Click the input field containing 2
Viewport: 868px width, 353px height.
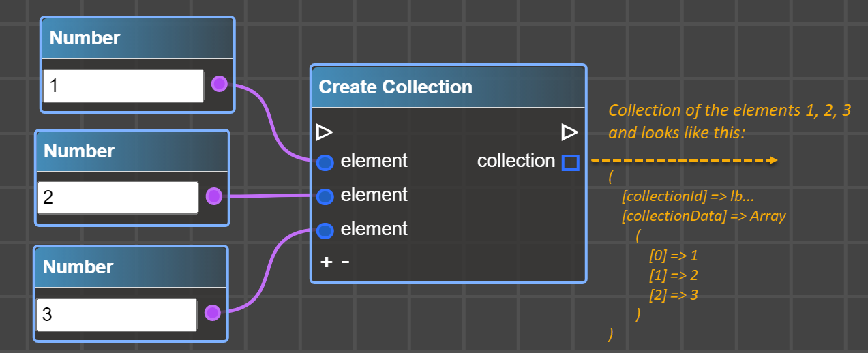[118, 198]
